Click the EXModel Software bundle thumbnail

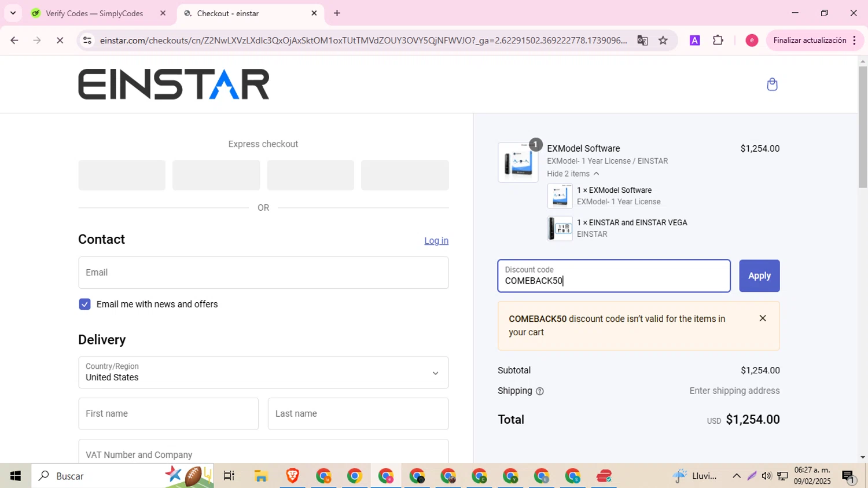tap(518, 163)
